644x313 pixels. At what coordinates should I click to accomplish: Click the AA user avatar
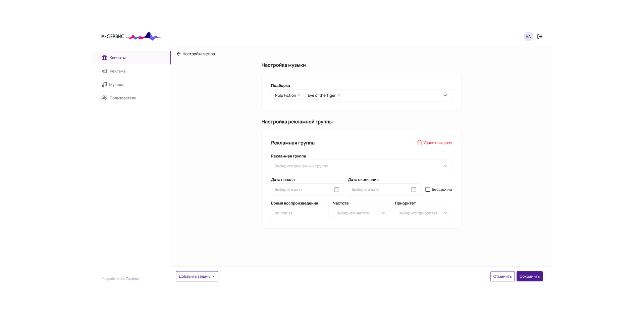528,36
